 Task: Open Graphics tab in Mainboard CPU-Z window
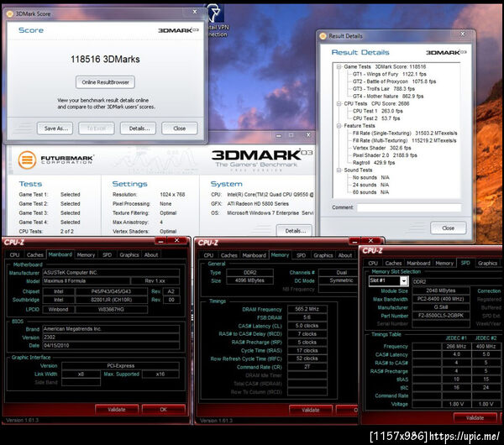[129, 254]
